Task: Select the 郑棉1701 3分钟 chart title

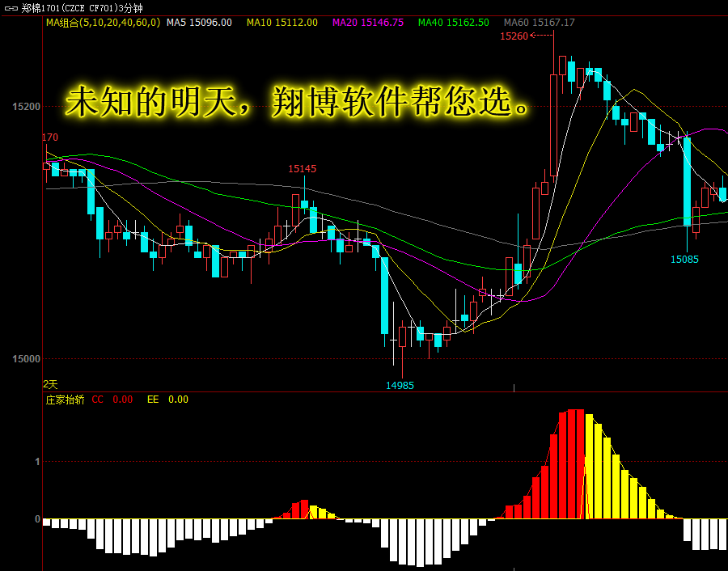Action: coord(82,8)
